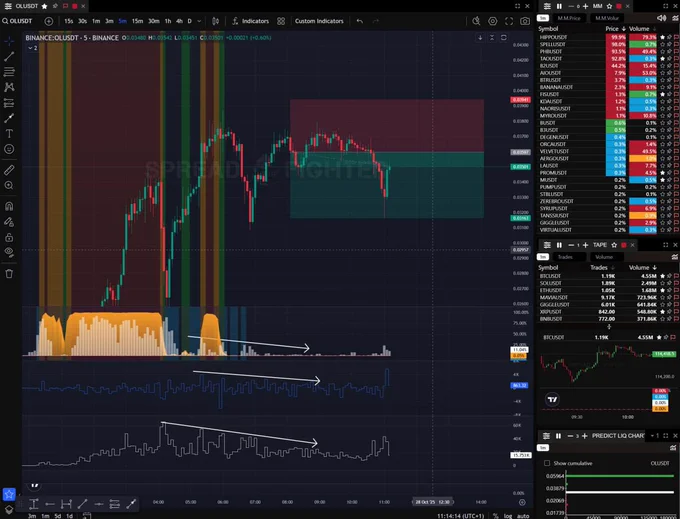Select the 1m timeframe in top toolbar

96,21
